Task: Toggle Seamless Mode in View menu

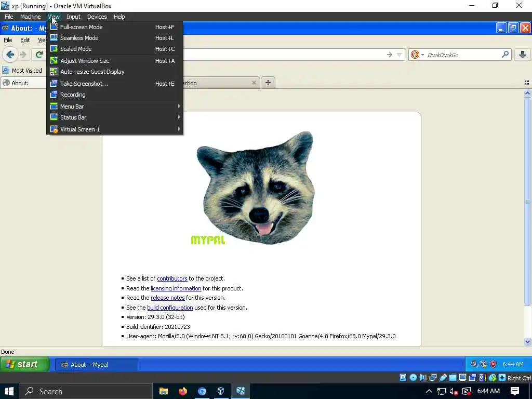Action: pyautogui.click(x=114, y=38)
